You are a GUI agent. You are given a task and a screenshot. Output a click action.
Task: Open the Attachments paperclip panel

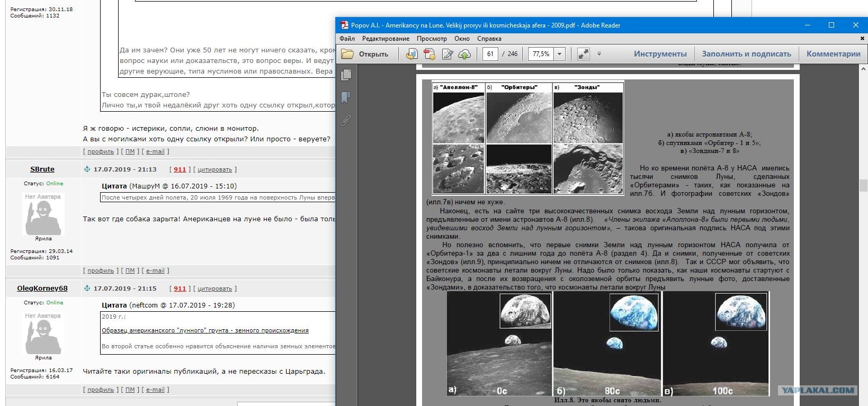click(x=346, y=121)
